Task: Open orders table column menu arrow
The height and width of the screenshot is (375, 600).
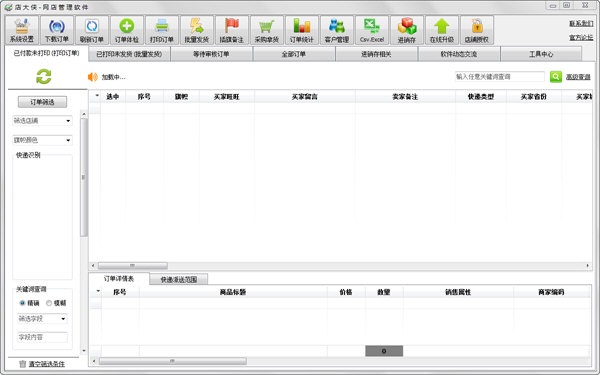Action: click(97, 96)
